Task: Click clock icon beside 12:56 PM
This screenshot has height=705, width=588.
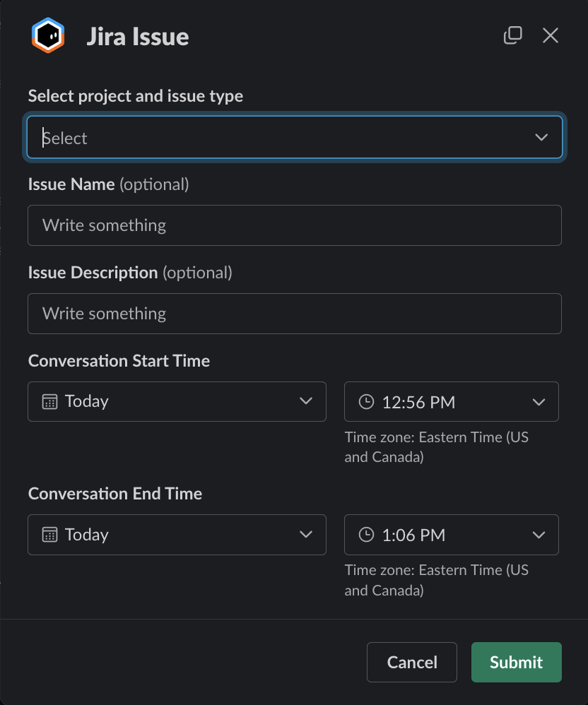Action: click(x=366, y=402)
